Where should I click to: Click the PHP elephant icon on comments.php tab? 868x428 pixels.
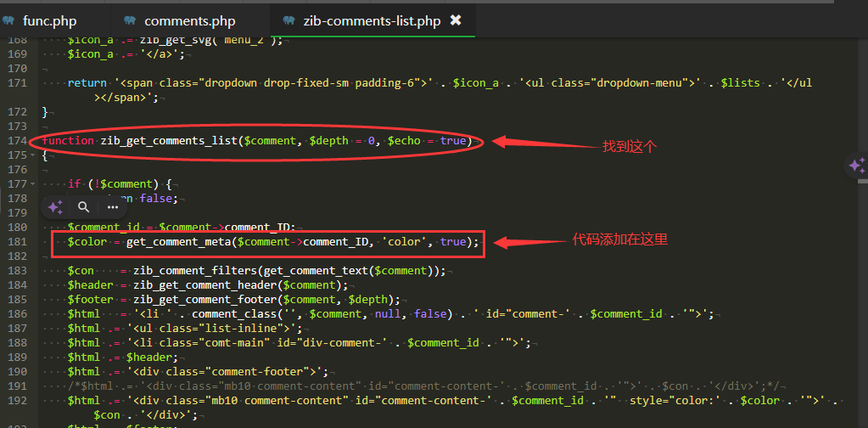(x=130, y=20)
